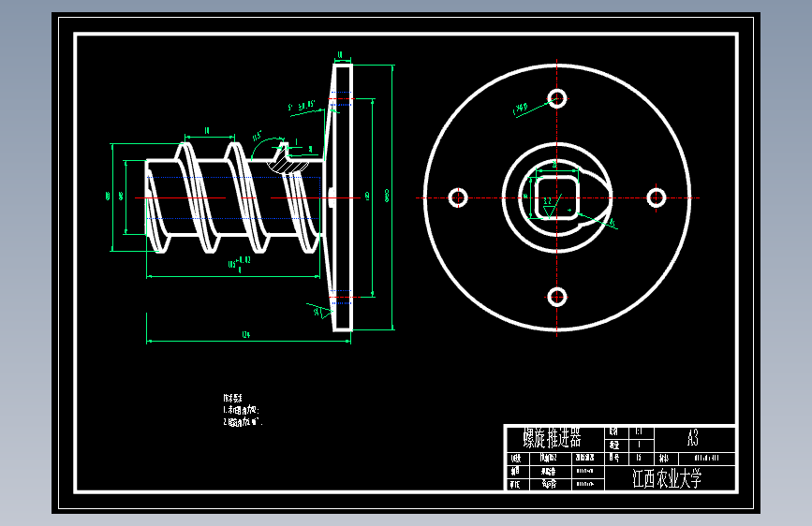The width and height of the screenshot is (812, 526).
Task: Select the bottom bolt hole on the flange view
Action: (x=557, y=298)
